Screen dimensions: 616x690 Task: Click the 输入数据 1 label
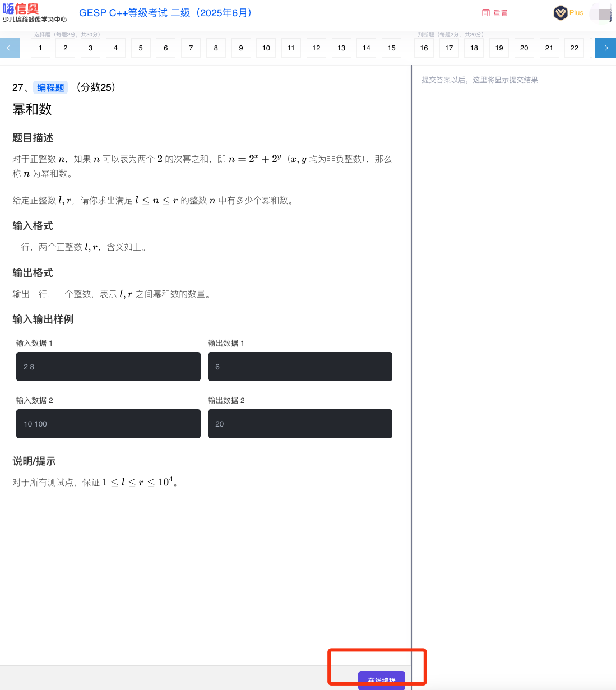tap(34, 343)
